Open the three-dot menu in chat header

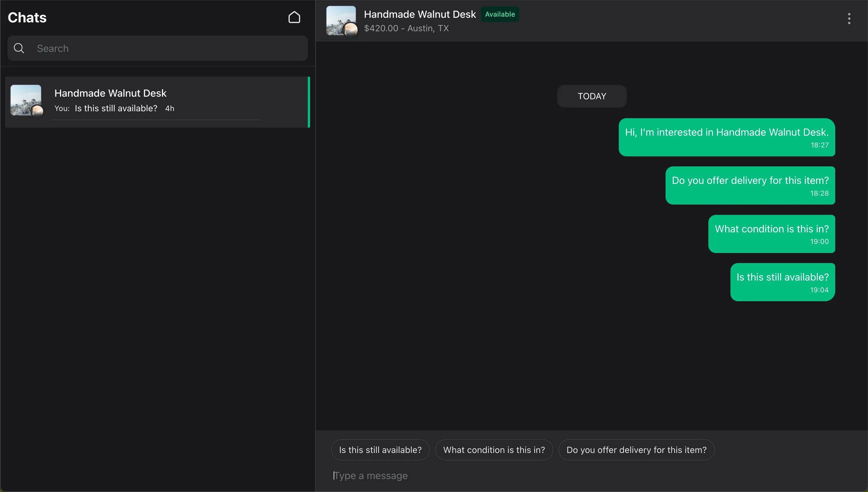click(849, 19)
